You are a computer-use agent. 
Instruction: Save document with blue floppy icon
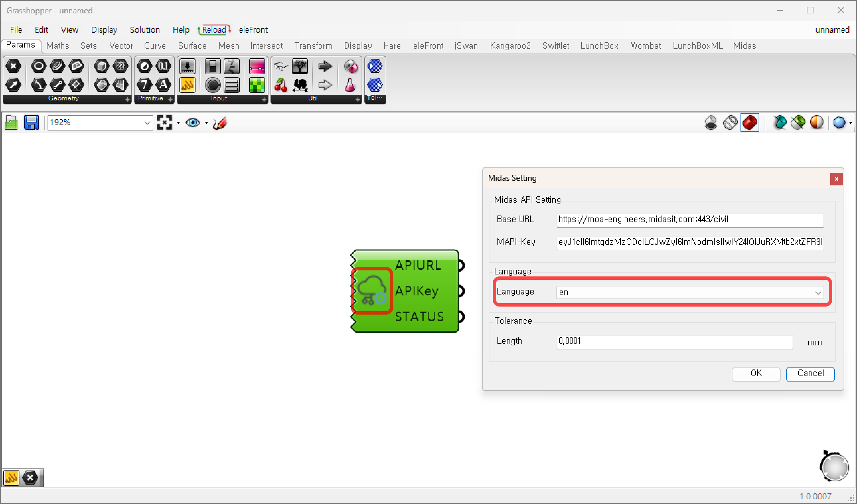click(x=31, y=122)
